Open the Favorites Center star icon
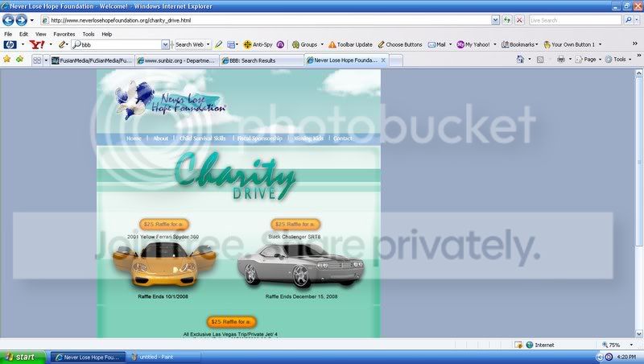644x364 pixels. (7, 59)
